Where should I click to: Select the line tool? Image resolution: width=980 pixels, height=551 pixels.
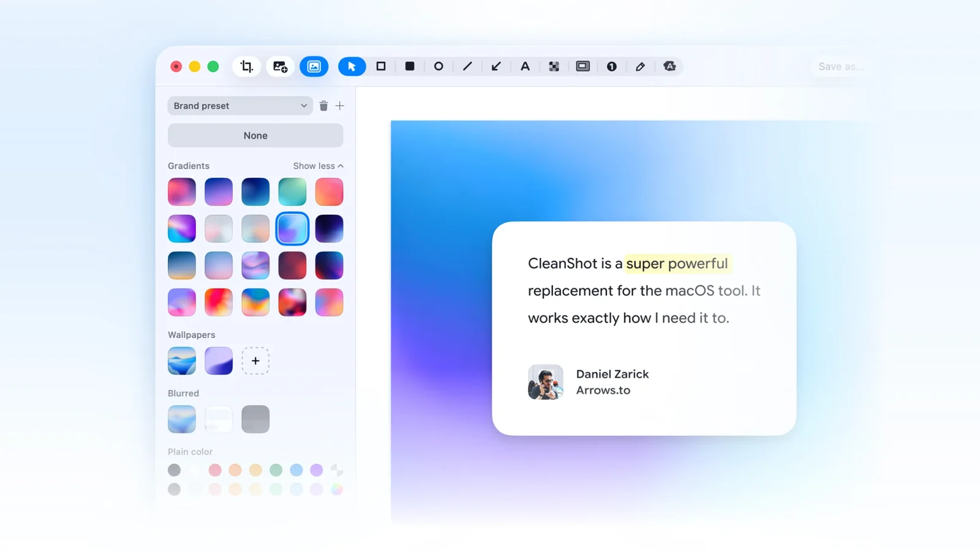[467, 66]
